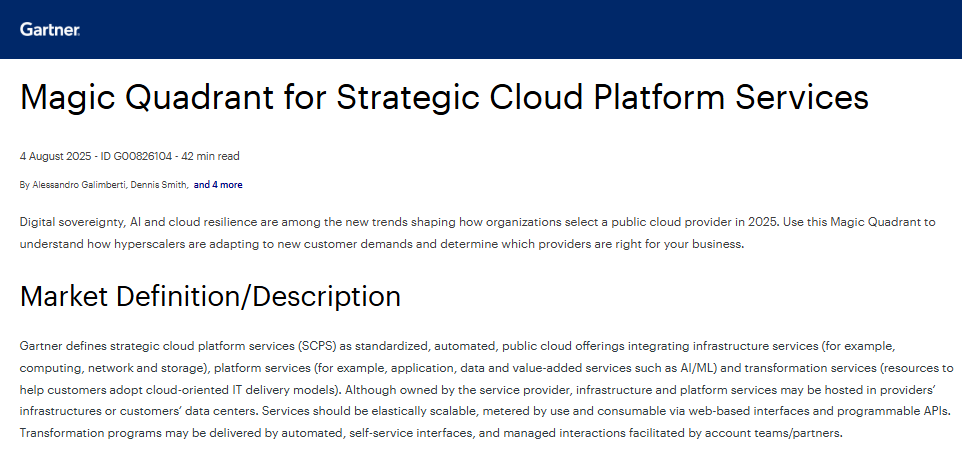Click the word 'By' before author names
This screenshot has height=450, width=962.
pos(25,185)
